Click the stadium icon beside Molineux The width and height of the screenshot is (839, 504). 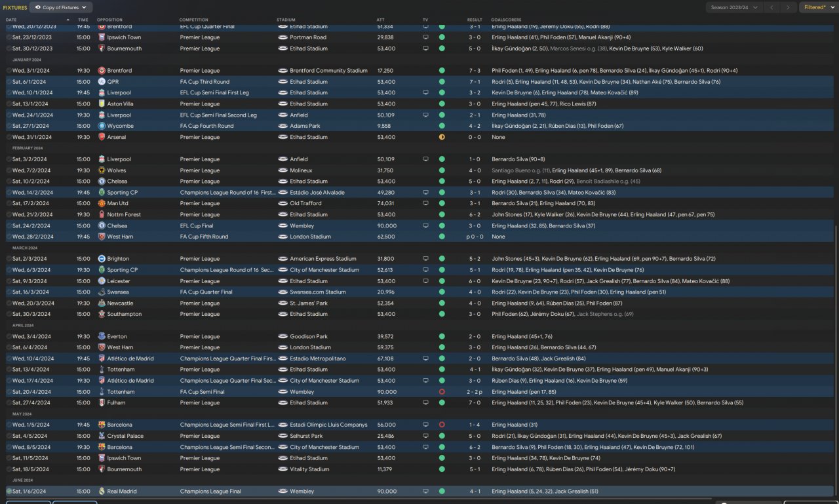283,170
